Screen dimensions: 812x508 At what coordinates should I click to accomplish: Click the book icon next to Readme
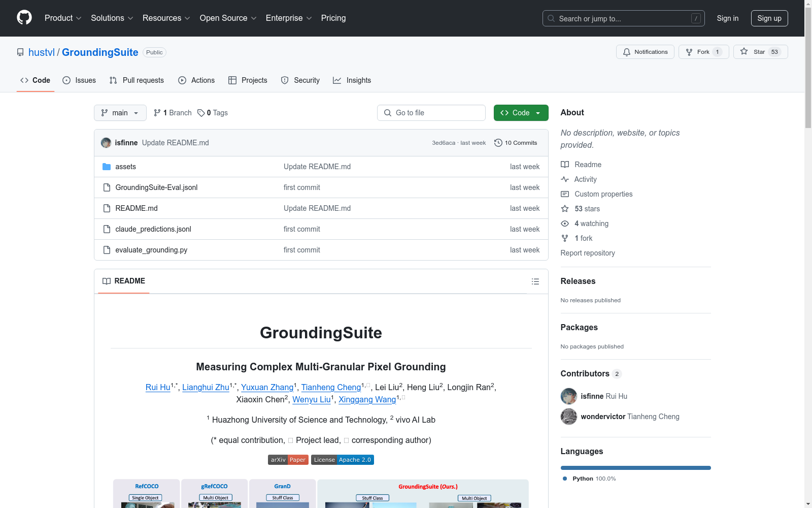(x=565, y=165)
